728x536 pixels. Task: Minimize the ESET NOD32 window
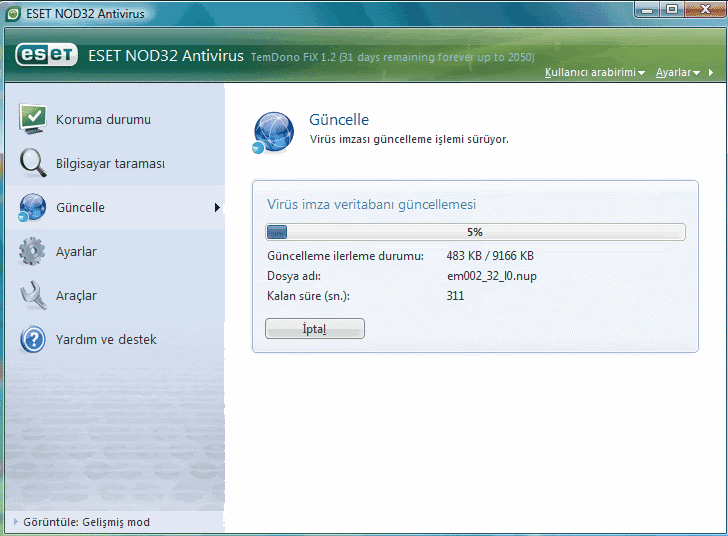(x=647, y=9)
